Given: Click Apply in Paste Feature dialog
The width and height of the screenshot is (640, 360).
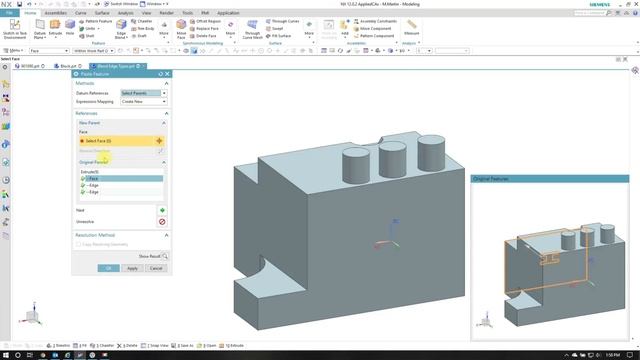Looking at the screenshot, I should click(x=132, y=268).
